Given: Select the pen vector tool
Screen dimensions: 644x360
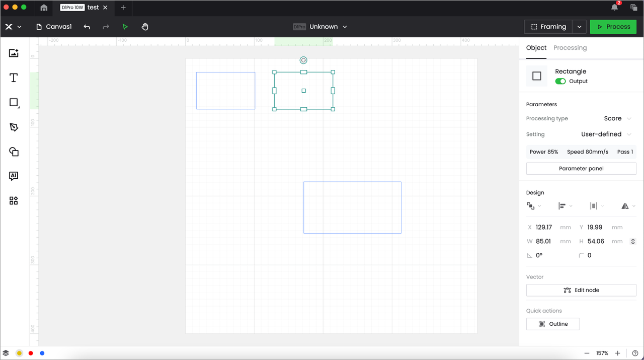Looking at the screenshot, I should pyautogui.click(x=14, y=127).
